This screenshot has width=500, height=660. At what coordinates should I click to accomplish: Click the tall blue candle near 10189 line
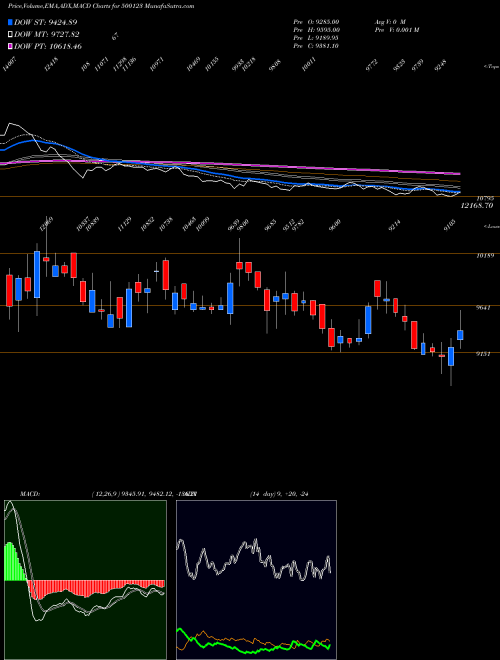tap(37, 274)
